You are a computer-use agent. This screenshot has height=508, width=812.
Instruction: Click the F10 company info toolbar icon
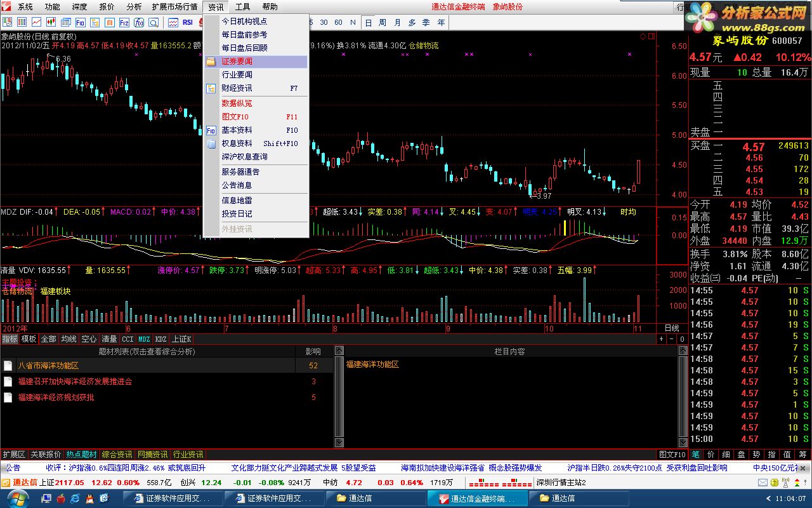(x=81, y=22)
